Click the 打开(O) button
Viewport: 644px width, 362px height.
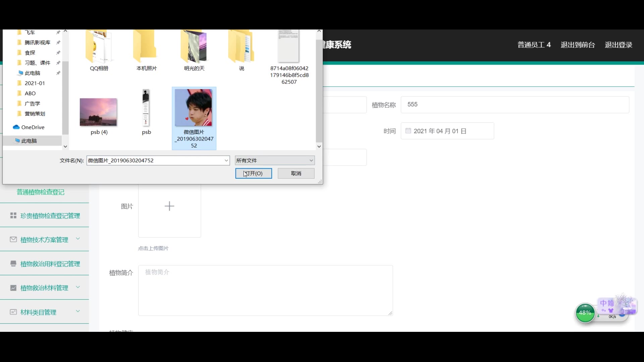pos(254,173)
